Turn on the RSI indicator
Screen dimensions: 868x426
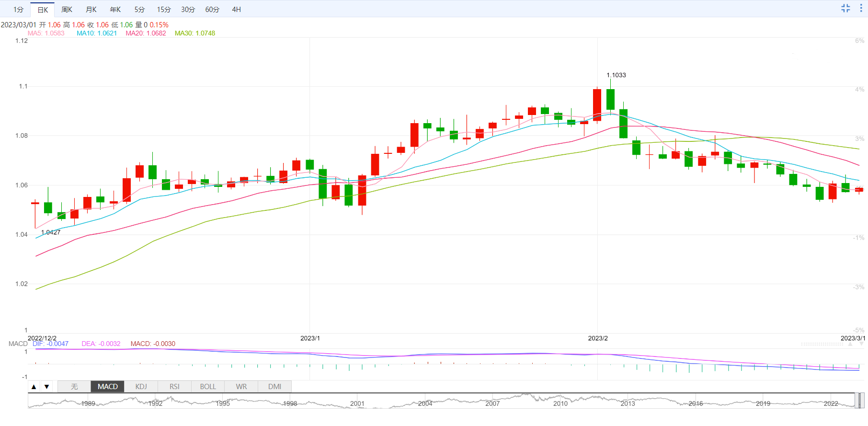(x=174, y=387)
